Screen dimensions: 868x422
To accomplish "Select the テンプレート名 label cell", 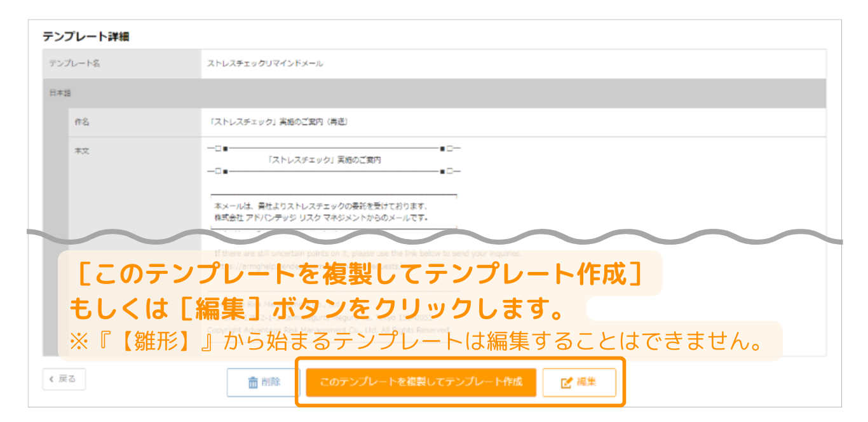I will click(74, 64).
